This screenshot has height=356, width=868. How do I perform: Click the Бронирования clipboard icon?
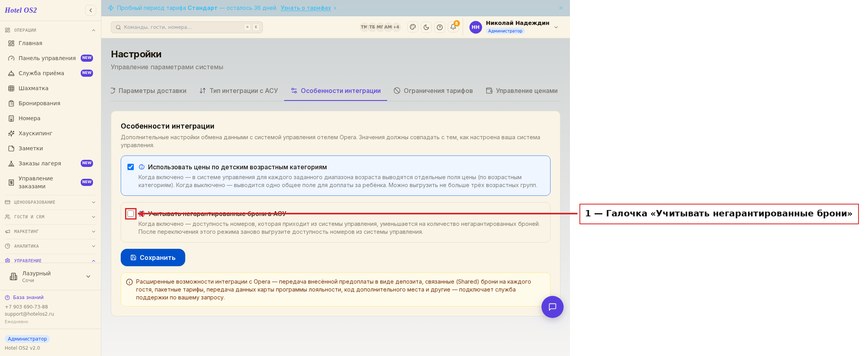11,103
